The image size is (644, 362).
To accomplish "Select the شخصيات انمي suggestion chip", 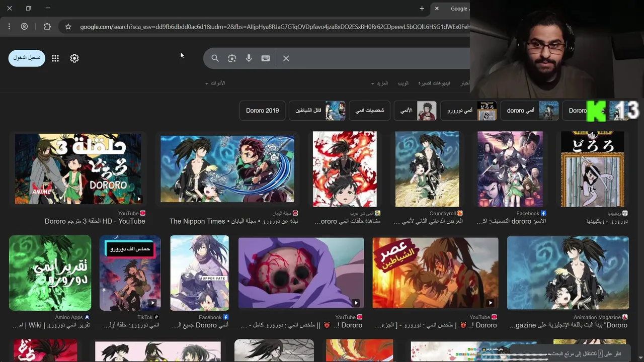I will pyautogui.click(x=369, y=111).
